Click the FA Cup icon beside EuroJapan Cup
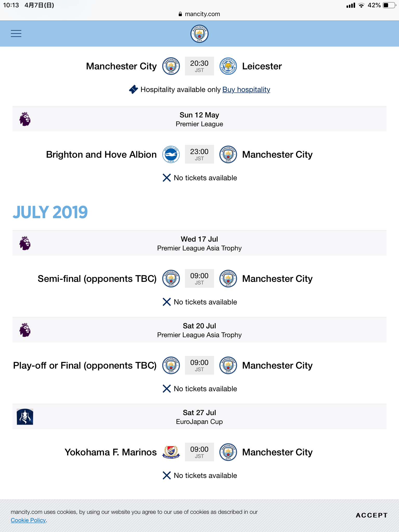399x532 pixels. (x=25, y=417)
